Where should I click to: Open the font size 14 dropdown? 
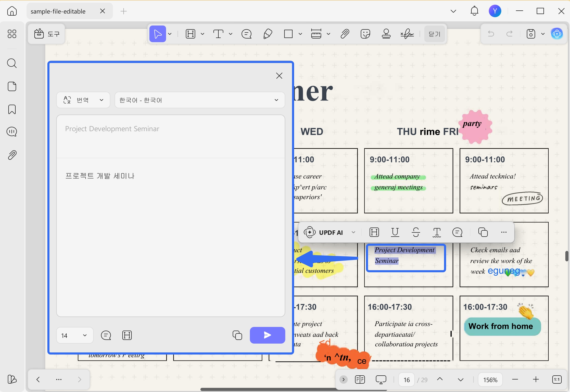tap(75, 335)
